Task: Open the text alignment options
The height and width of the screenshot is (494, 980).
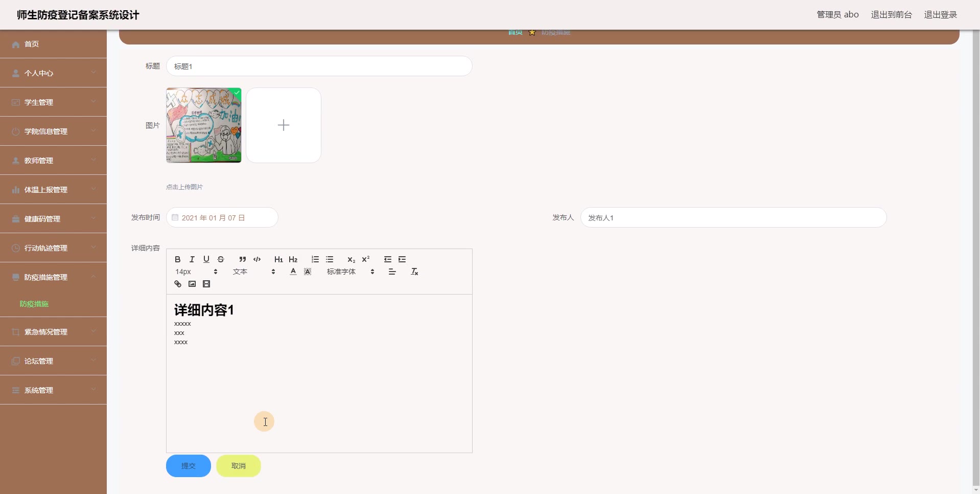Action: [x=392, y=272]
